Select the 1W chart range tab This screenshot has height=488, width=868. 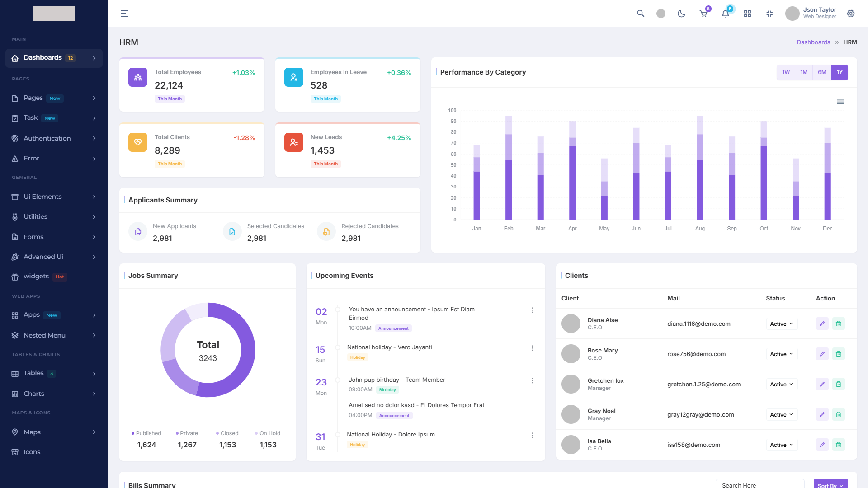[786, 72]
